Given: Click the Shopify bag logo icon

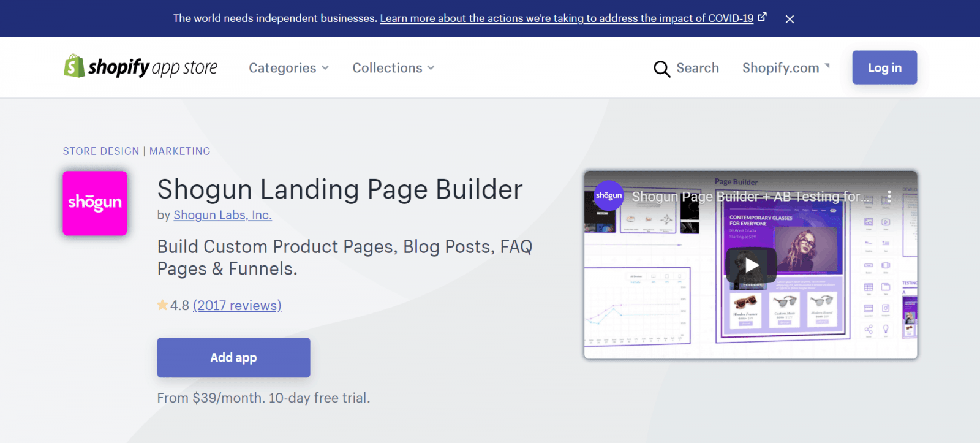Looking at the screenshot, I should coord(74,66).
